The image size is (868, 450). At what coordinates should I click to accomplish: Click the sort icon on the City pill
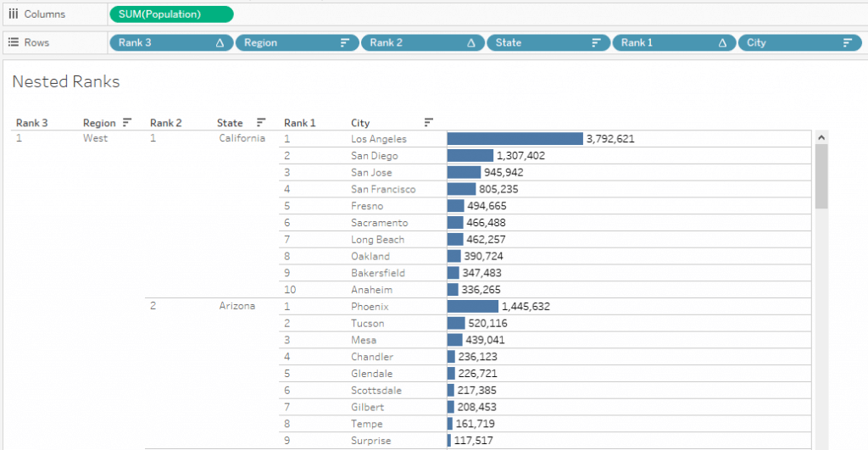[x=848, y=42]
